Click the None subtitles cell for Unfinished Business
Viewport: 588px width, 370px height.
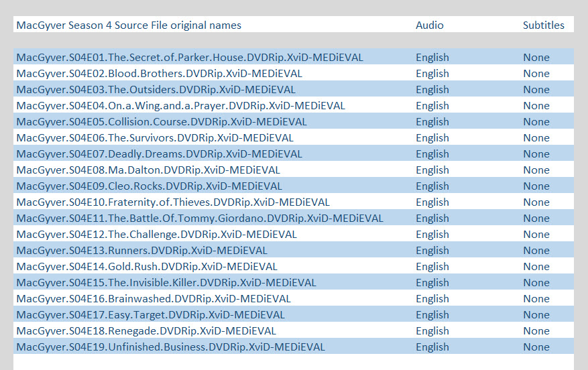[x=536, y=347]
